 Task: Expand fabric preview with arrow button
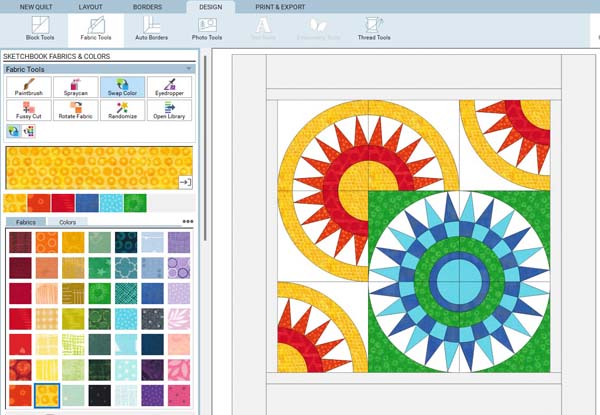[184, 182]
